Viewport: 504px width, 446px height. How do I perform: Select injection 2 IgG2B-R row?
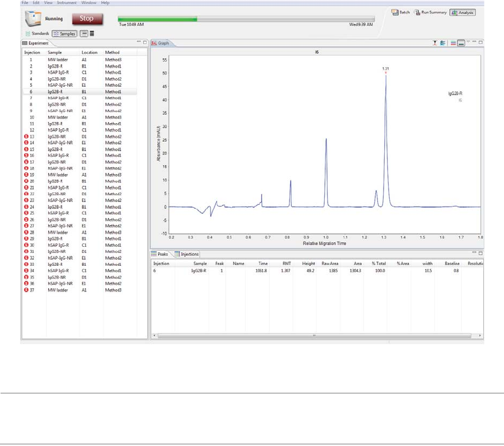[80, 66]
